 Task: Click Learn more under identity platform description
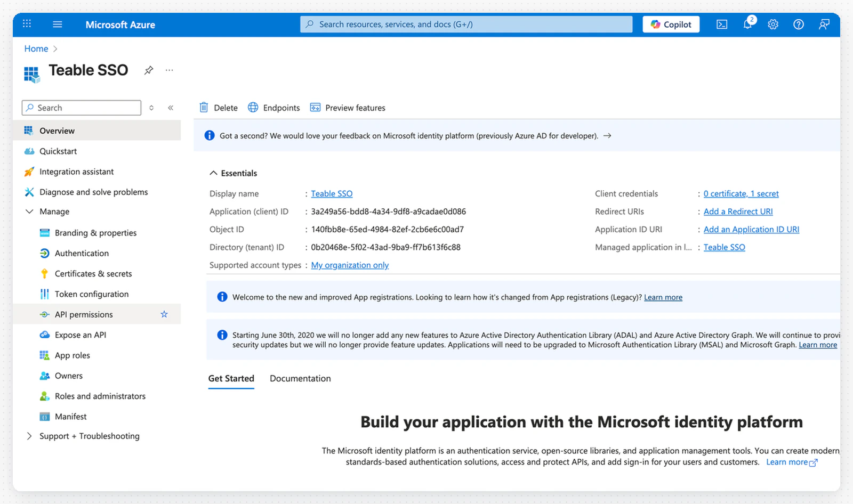coord(792,462)
